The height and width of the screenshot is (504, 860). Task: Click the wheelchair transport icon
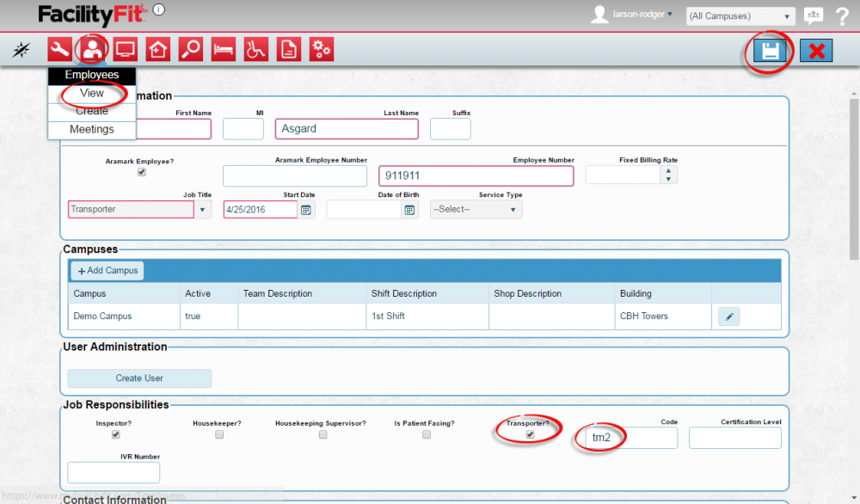pyautogui.click(x=255, y=50)
